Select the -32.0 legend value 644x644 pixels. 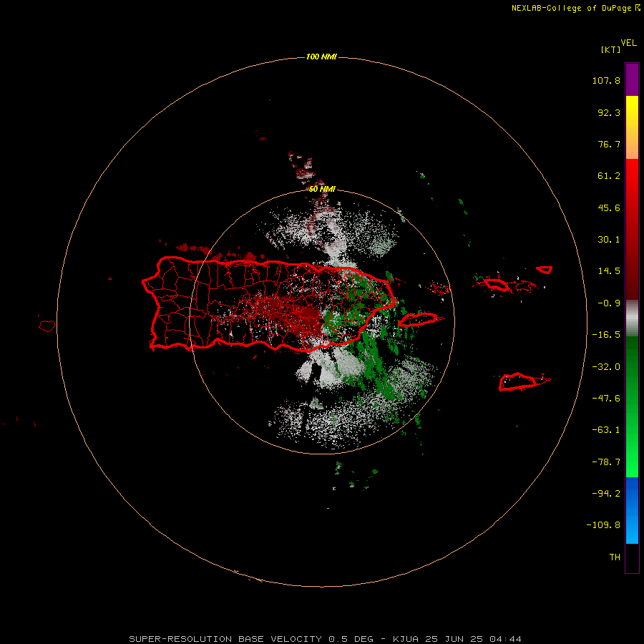coord(606,367)
